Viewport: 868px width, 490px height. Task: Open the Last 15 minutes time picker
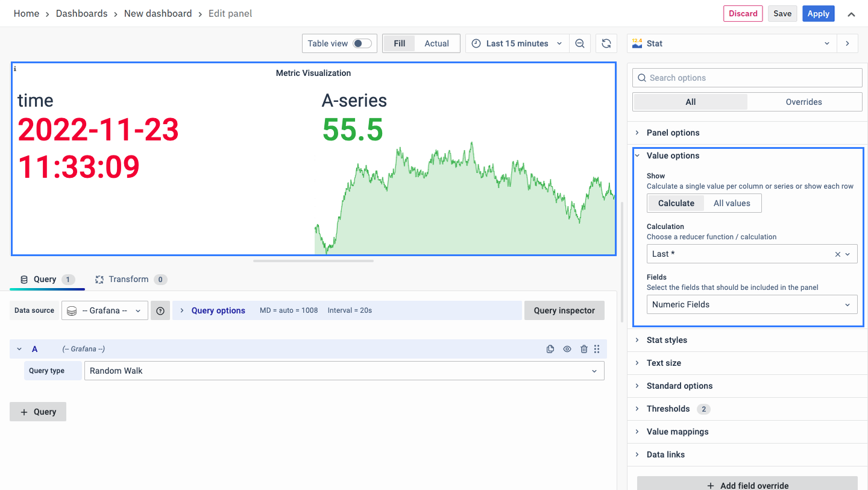tap(517, 43)
